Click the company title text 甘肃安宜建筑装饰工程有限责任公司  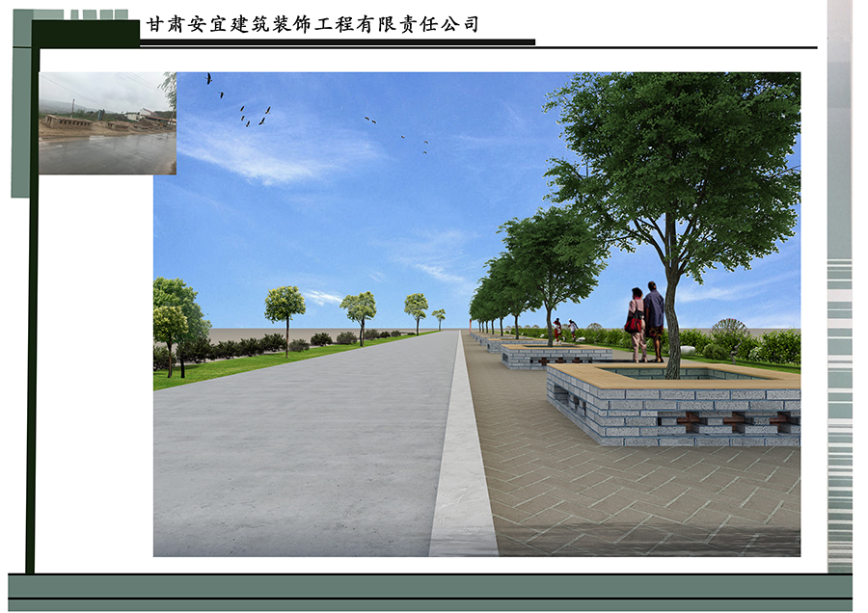click(312, 24)
